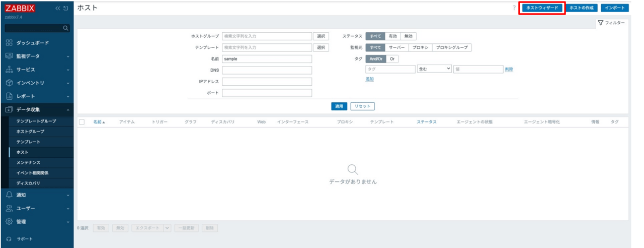644x248 pixels.
Task: Open サポート support headset icon
Action: [9, 239]
